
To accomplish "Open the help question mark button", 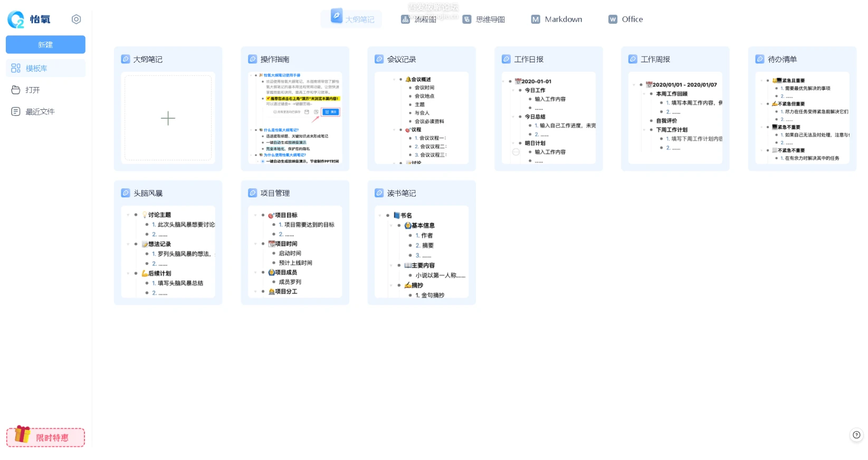I will [856, 435].
